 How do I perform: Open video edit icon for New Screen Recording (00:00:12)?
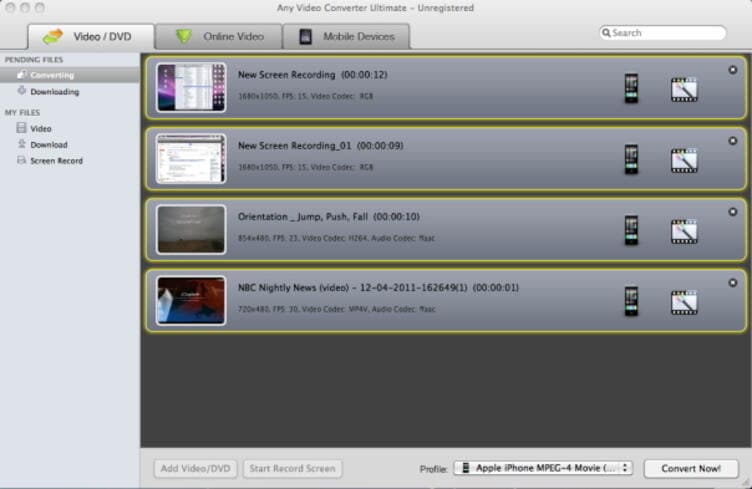tap(684, 90)
